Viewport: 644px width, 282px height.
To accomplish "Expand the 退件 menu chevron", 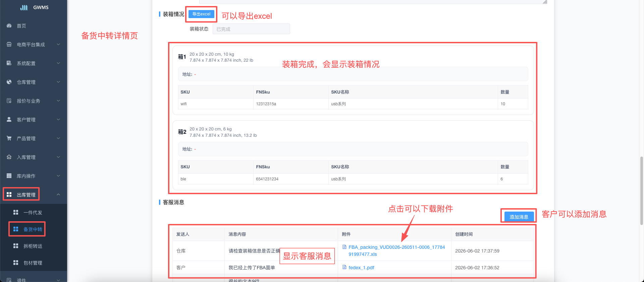I will (x=58, y=280).
